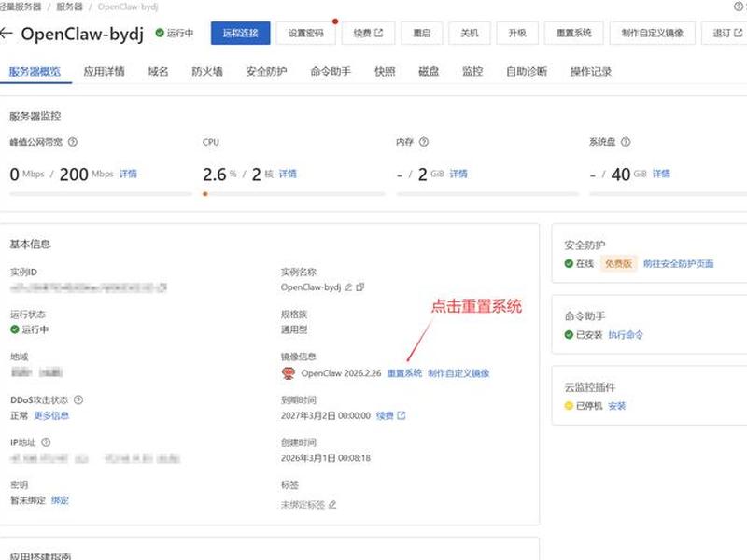Open memory 详情 link
This screenshot has height=560, width=747.
pyautogui.click(x=458, y=174)
